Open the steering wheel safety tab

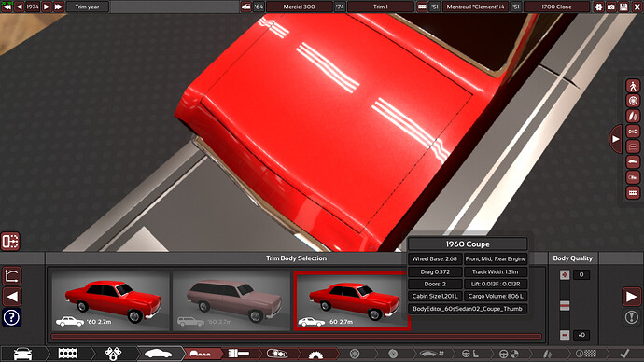(509, 354)
